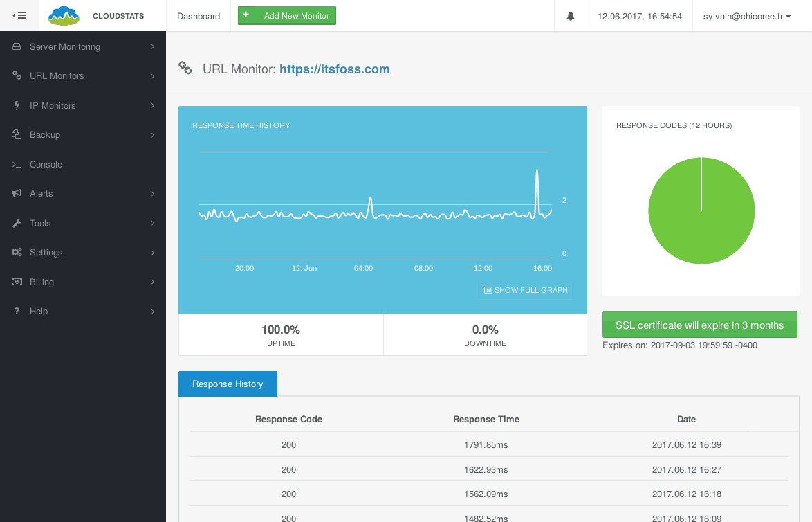Expand URL Monitors chevron

coord(153,76)
